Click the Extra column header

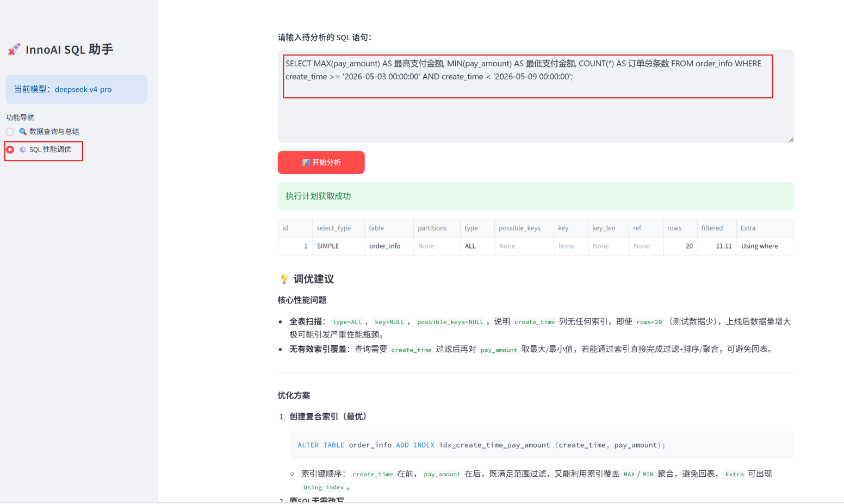pyautogui.click(x=765, y=228)
